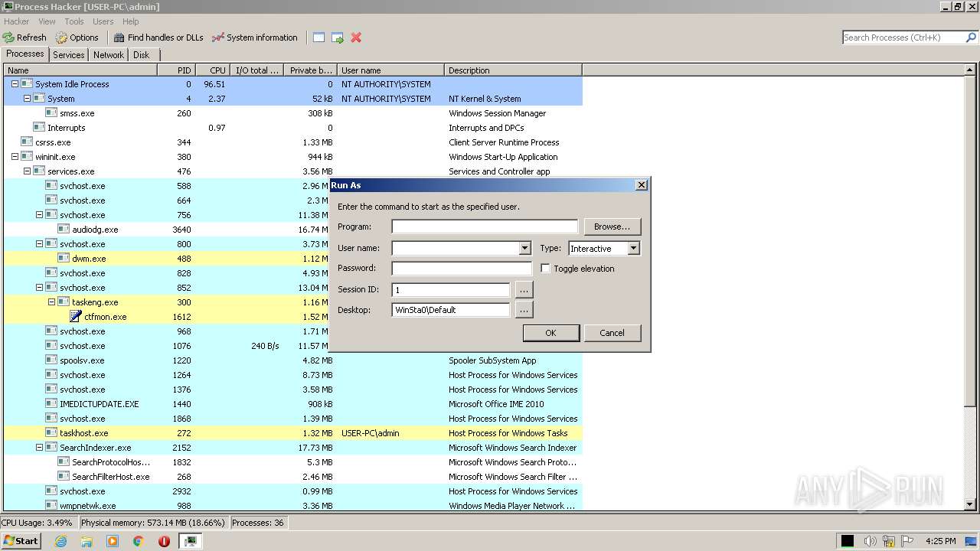
Task: Click the Action Center flag tray icon
Action: [x=908, y=541]
